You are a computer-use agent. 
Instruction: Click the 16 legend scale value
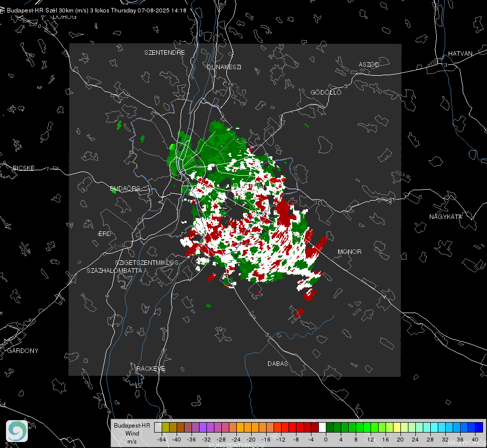[386, 440]
